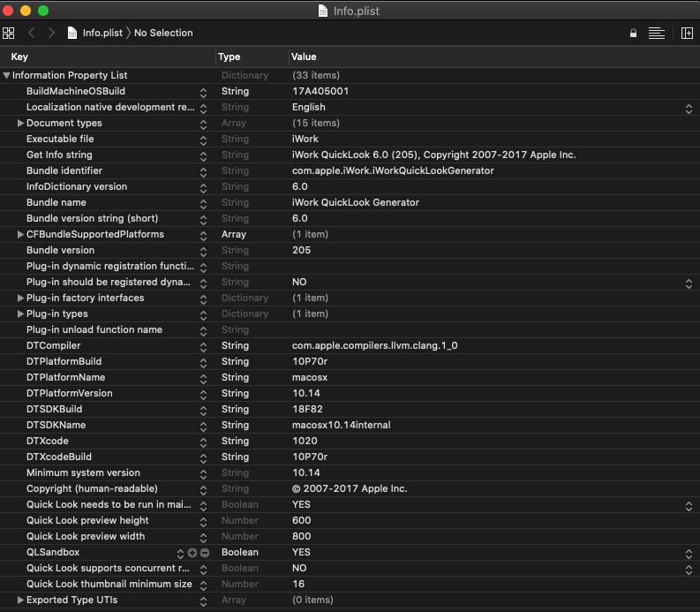Viewport: 700px width, 612px height.
Task: Select value 17A405001
Action: click(x=320, y=91)
